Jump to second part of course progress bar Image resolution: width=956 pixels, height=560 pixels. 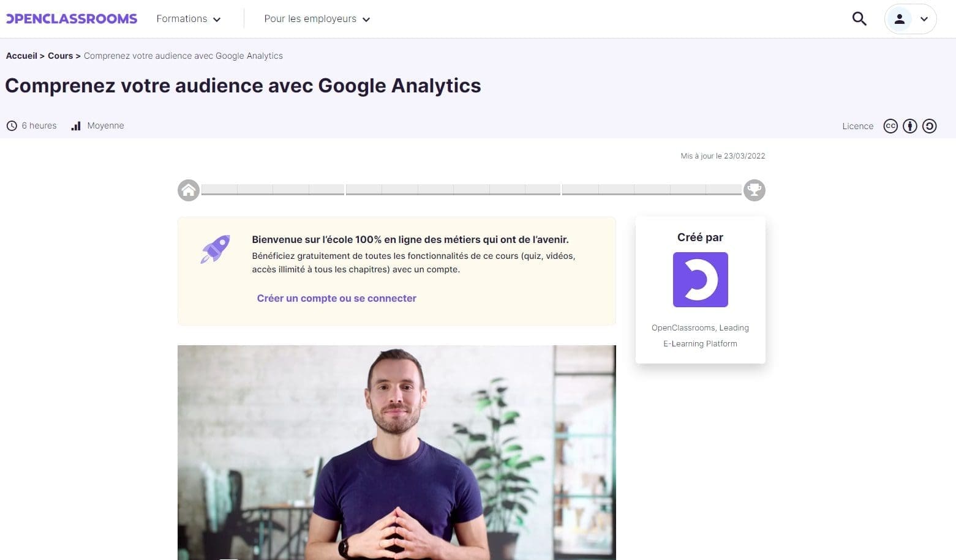[x=453, y=190]
